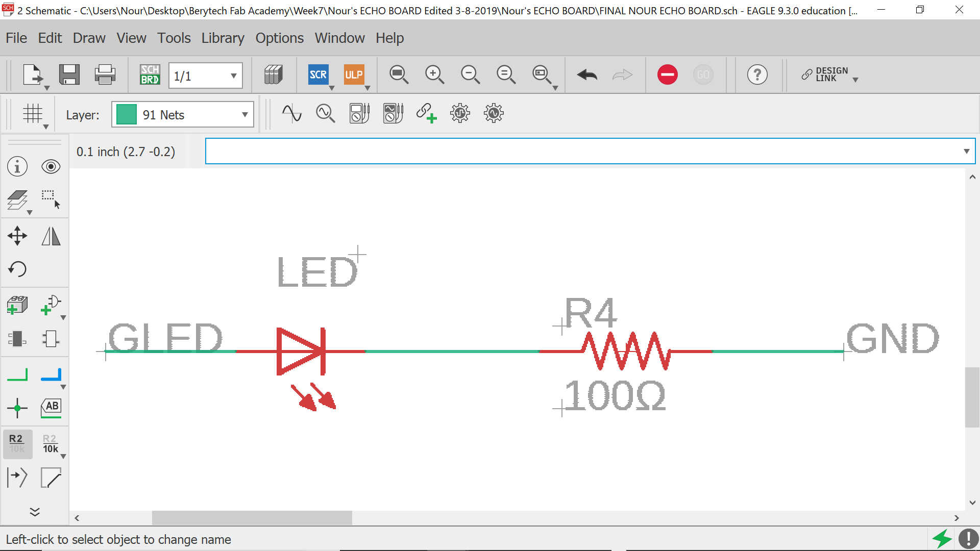
Task: Open the Library menu
Action: pos(223,38)
